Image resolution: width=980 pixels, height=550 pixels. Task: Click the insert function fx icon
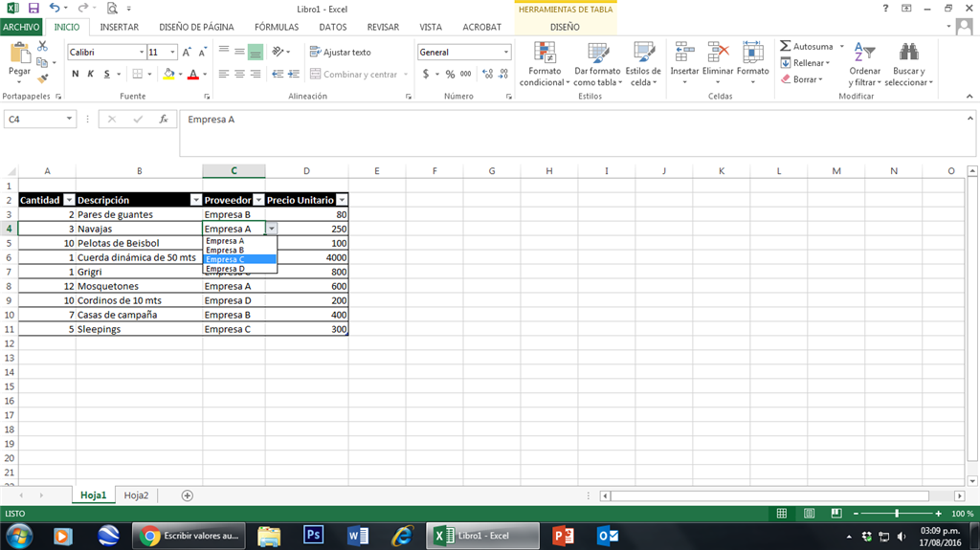164,119
